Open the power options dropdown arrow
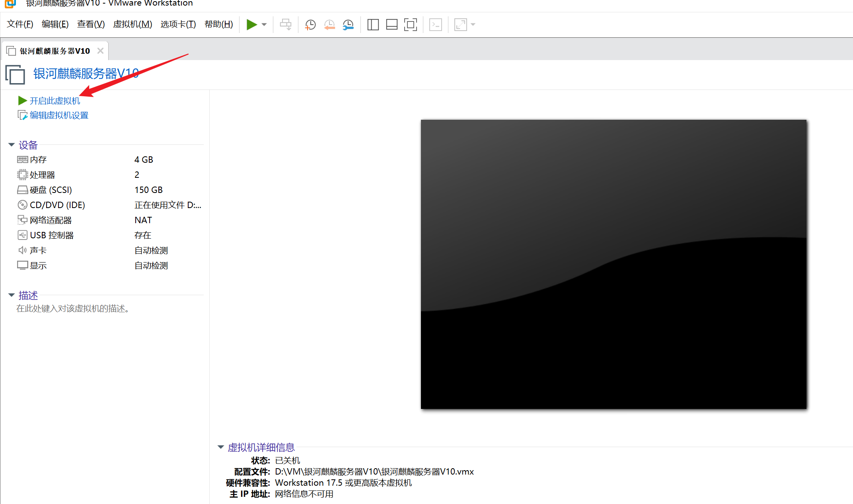 264,25
